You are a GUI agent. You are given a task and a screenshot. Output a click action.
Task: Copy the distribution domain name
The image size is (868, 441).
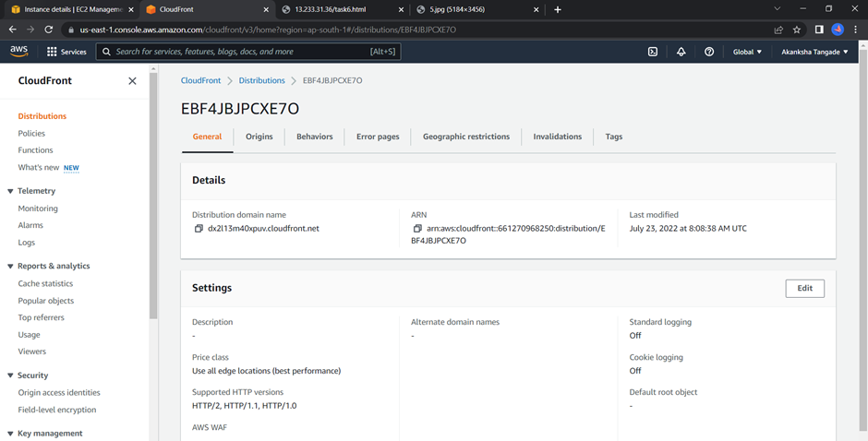199,229
